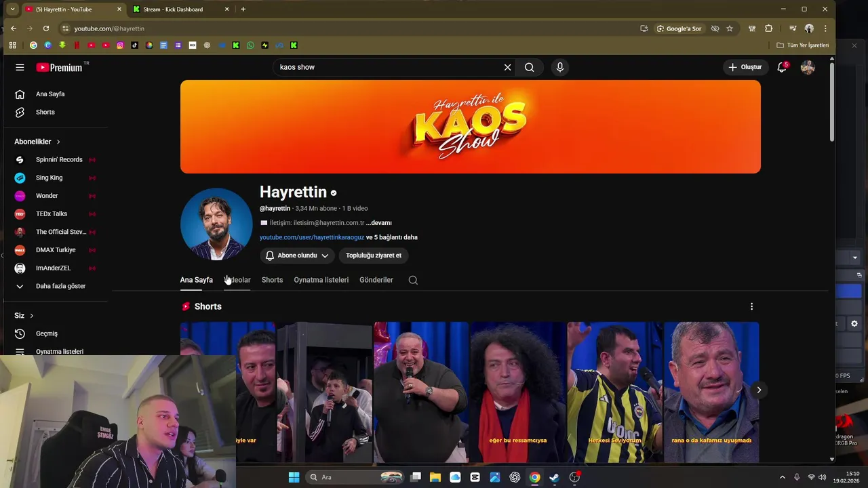Open Instagram bookmark in bookmarks bar
Viewport: 868px width, 488px height.
[120, 45]
